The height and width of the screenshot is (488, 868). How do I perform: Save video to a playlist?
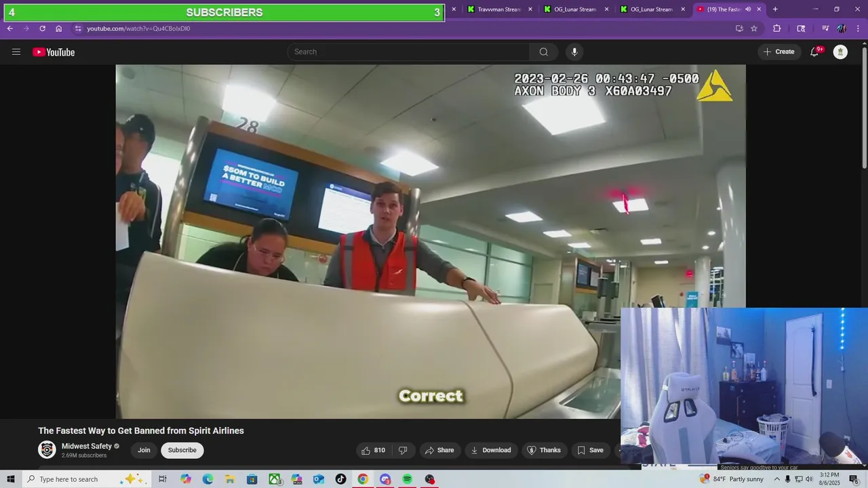click(x=590, y=450)
